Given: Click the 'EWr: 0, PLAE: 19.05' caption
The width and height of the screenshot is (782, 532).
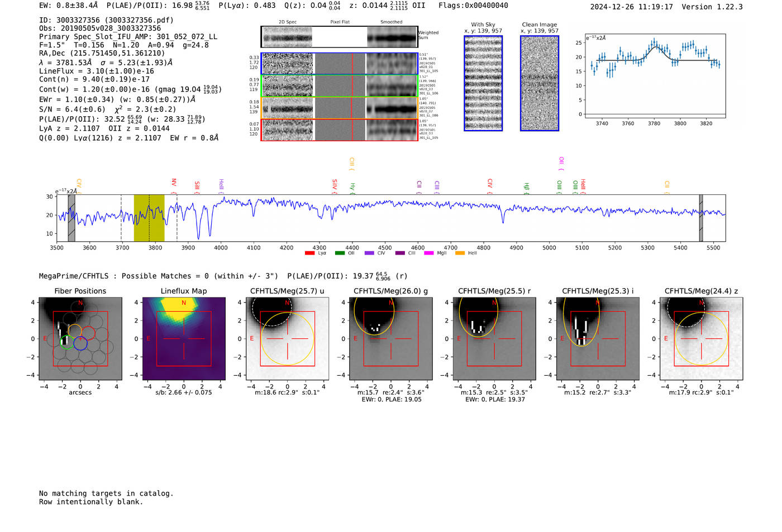Looking at the screenshot, I should (x=391, y=400).
